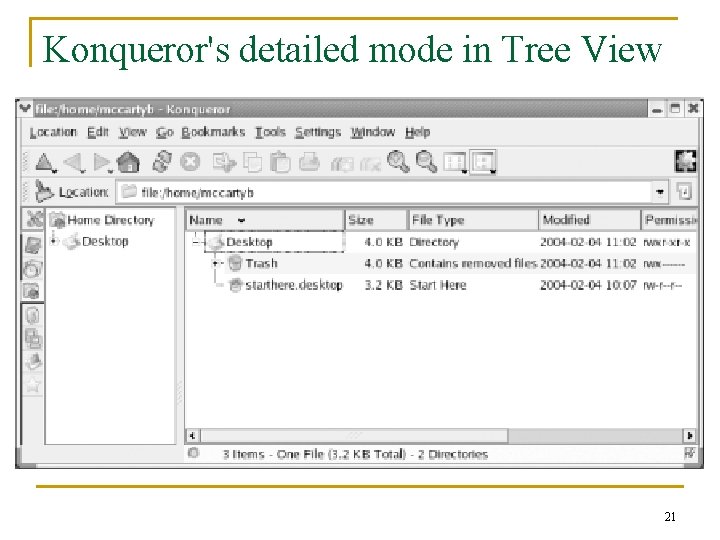
Task: Open the window menu icon in titlebar
Action: pyautogui.click(x=25, y=108)
